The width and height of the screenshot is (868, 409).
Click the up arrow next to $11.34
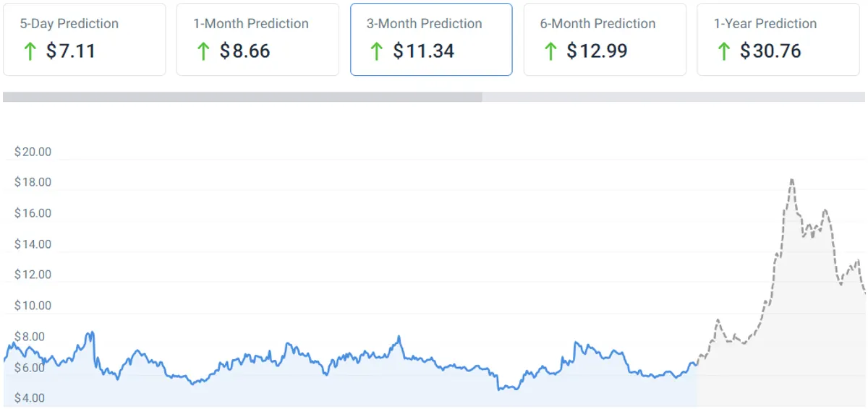[x=376, y=51]
